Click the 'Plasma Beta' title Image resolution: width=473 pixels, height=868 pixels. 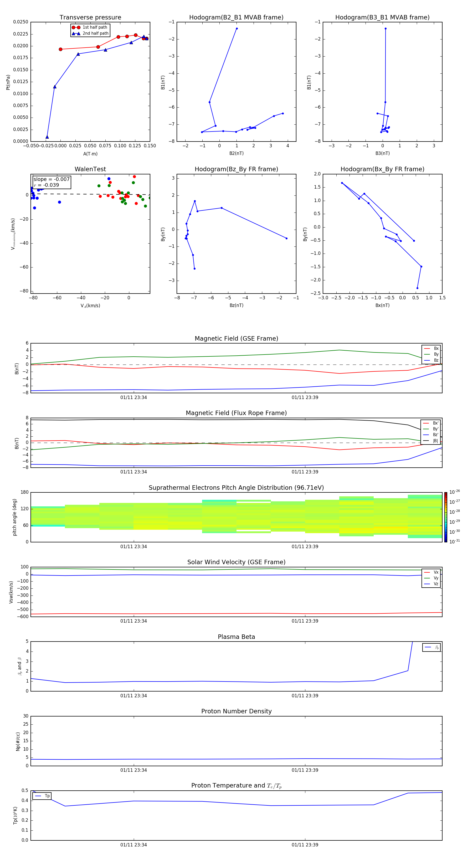(x=236, y=637)
